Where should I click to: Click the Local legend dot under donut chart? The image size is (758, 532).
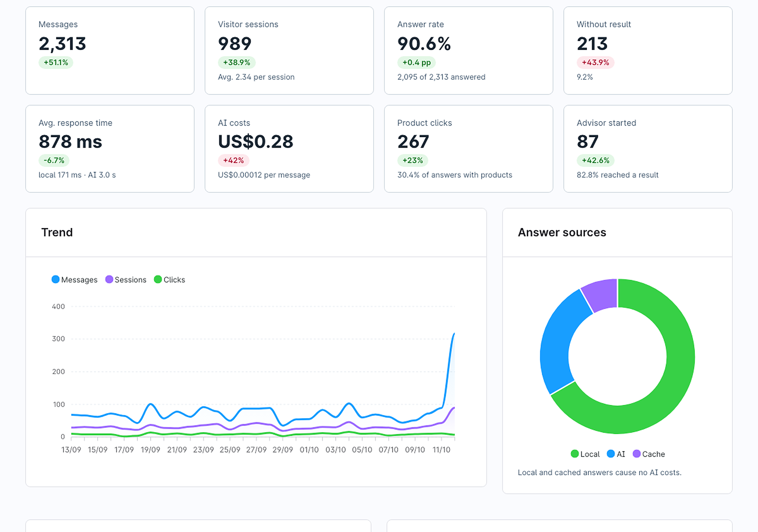tap(575, 454)
